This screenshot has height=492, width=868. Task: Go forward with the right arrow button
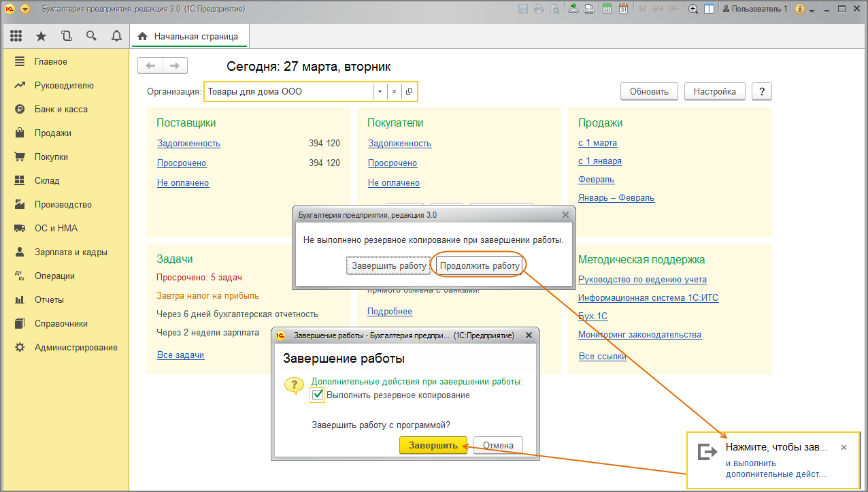[x=175, y=65]
